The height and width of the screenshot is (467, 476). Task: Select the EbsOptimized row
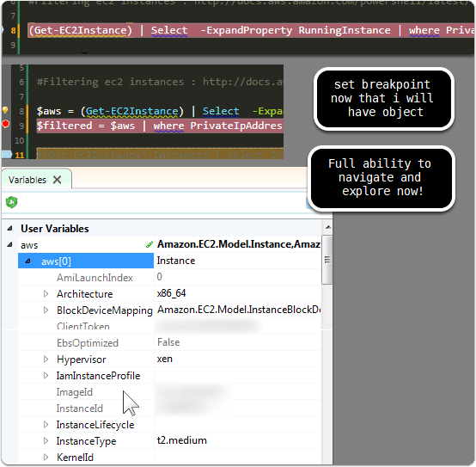point(169,343)
